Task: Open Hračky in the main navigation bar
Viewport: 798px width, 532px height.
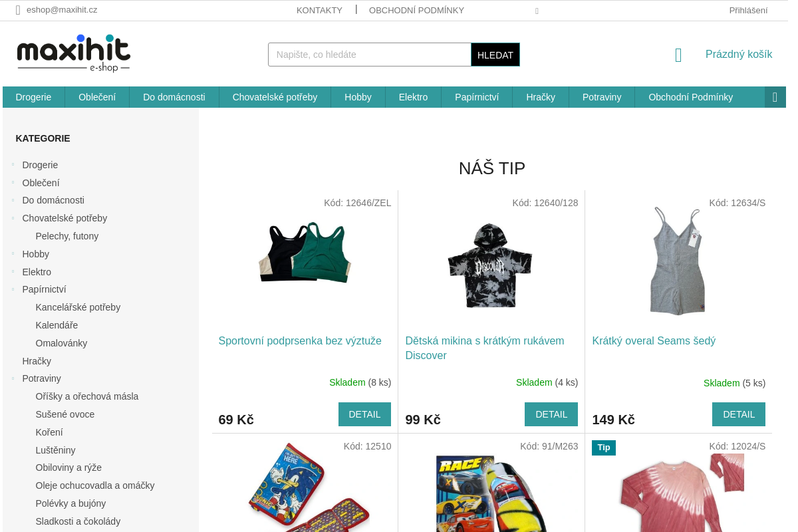Action: 541,97
